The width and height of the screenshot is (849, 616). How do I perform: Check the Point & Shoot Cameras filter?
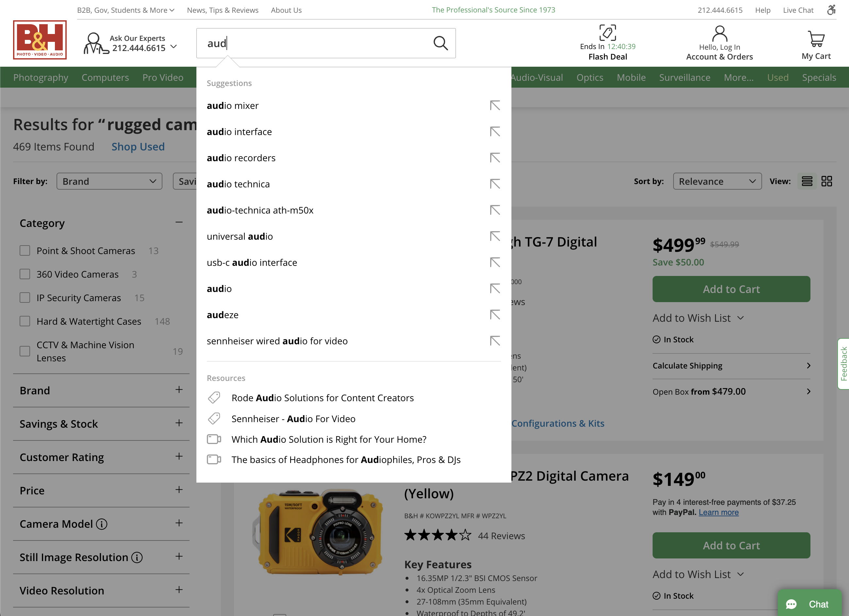point(25,250)
